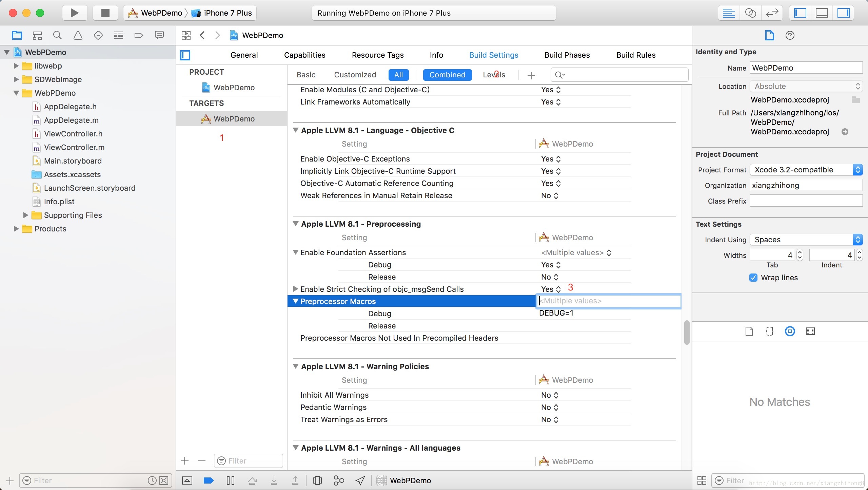868x490 pixels.
Task: Select the All settings filter
Action: pyautogui.click(x=399, y=75)
